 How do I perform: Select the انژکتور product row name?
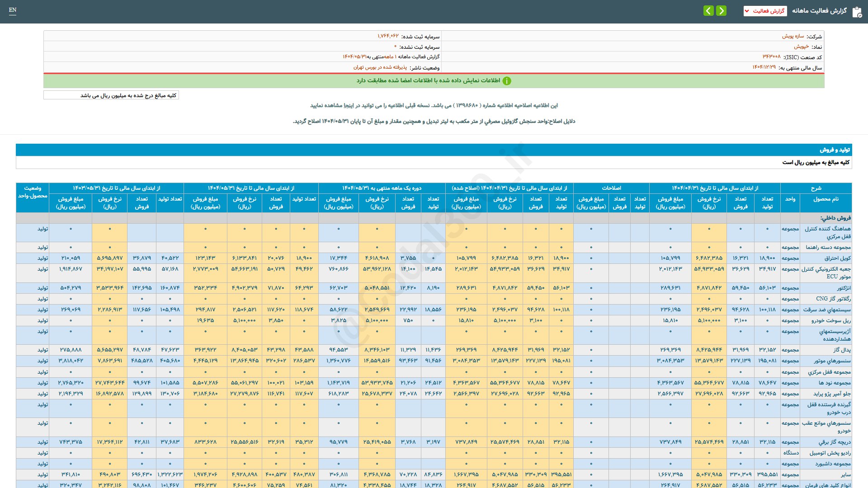point(843,288)
